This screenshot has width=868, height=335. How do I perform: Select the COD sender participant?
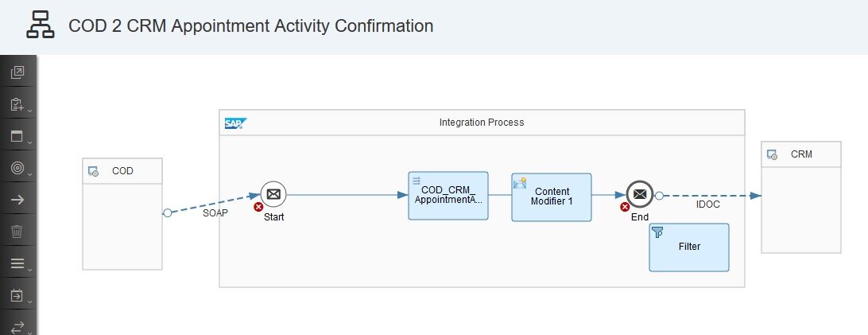coord(122,213)
